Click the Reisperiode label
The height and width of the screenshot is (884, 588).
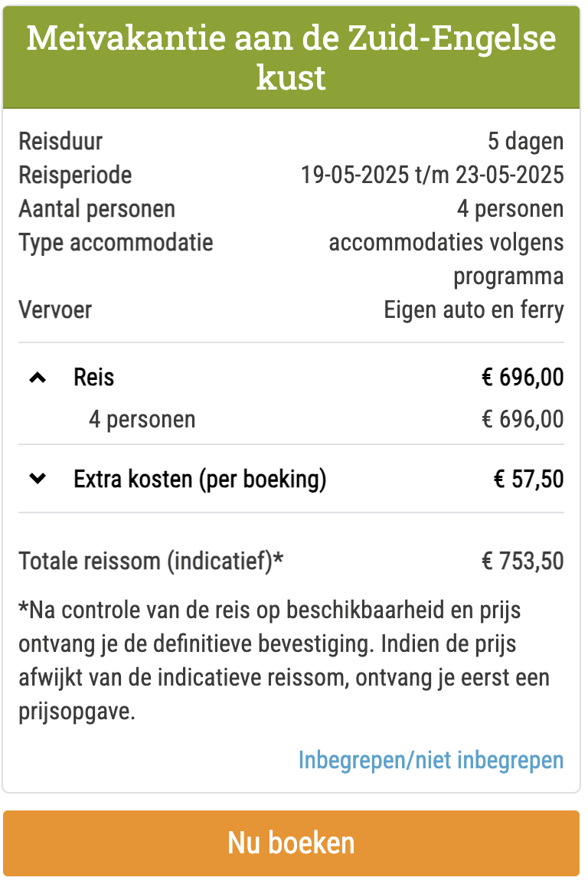click(75, 175)
